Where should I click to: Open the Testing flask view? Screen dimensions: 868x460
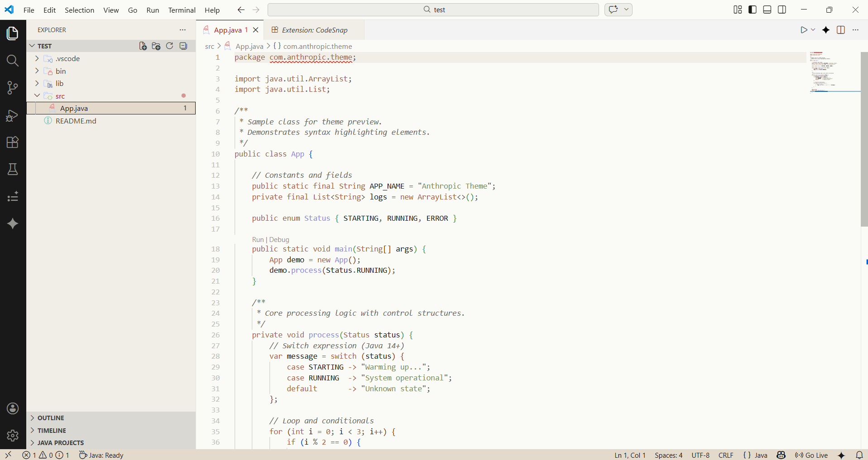point(13,170)
